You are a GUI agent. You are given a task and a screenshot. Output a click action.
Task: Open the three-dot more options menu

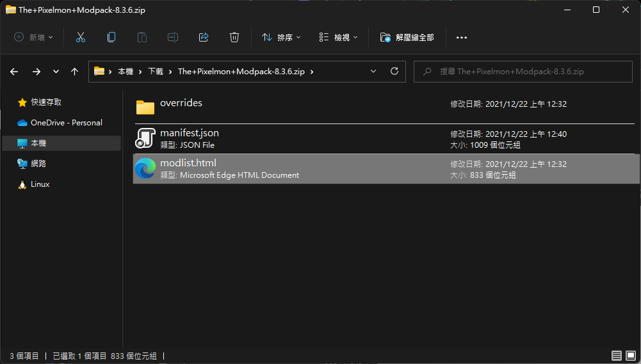point(462,37)
